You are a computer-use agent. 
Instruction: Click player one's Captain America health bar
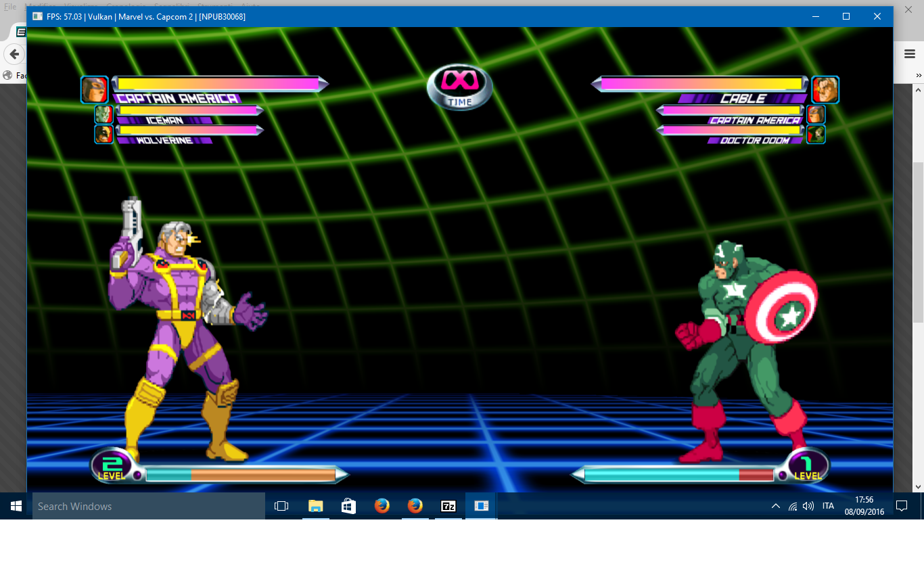(x=220, y=84)
